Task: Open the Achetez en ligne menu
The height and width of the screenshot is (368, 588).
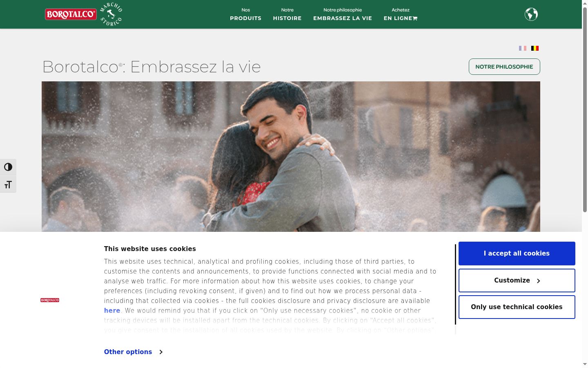Action: 401,14
